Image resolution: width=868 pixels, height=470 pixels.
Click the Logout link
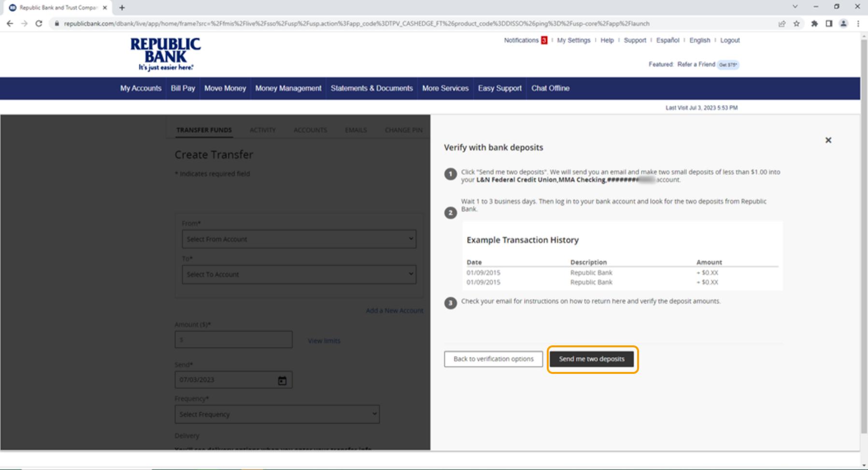point(730,40)
